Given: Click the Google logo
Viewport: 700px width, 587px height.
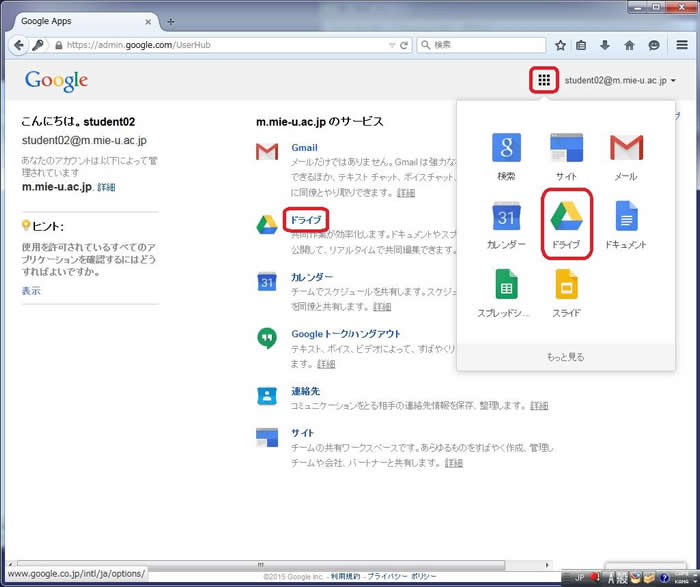Looking at the screenshot, I should click(56, 81).
